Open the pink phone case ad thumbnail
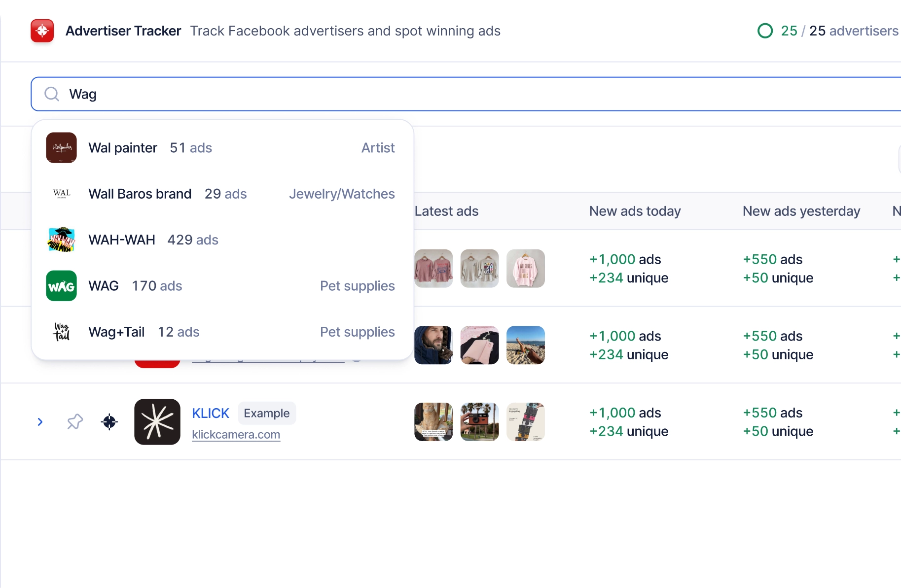901x588 pixels. (480, 345)
